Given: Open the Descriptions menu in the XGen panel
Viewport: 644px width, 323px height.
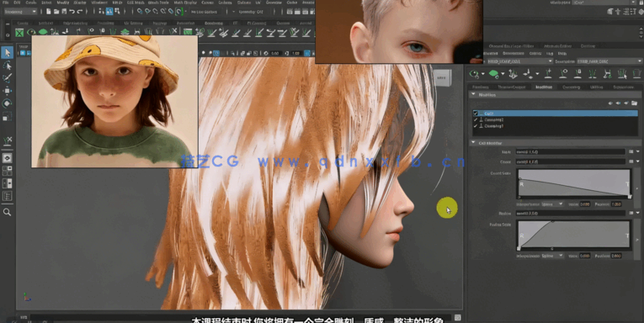Looking at the screenshot, I should [x=513, y=53].
